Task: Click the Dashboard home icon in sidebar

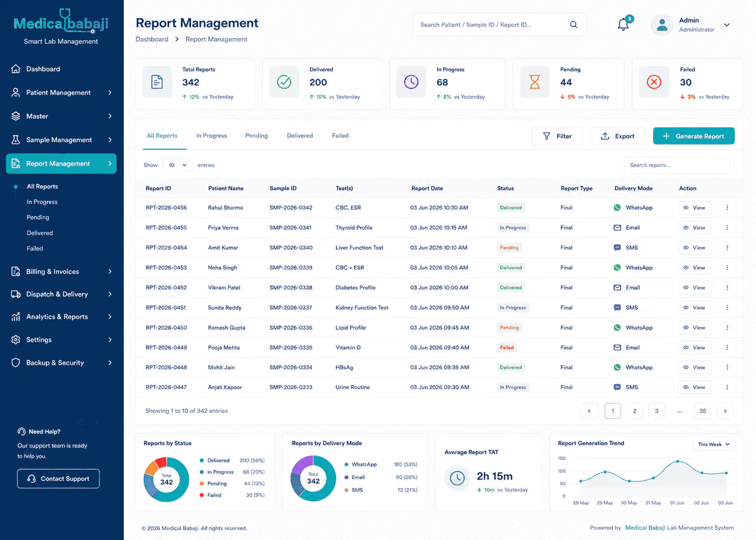Action: click(x=16, y=69)
